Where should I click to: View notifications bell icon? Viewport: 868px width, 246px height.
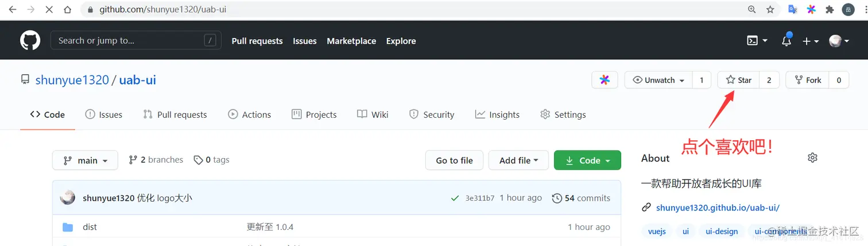[x=786, y=41]
